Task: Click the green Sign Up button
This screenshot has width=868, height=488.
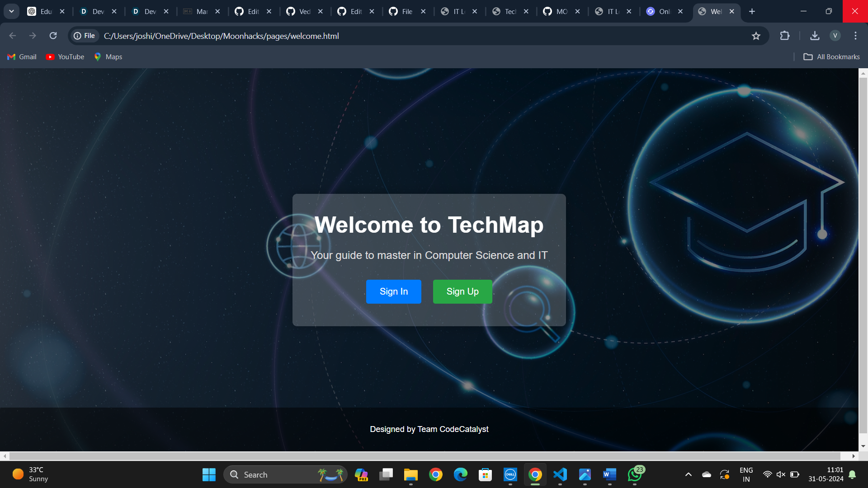Action: click(462, 291)
